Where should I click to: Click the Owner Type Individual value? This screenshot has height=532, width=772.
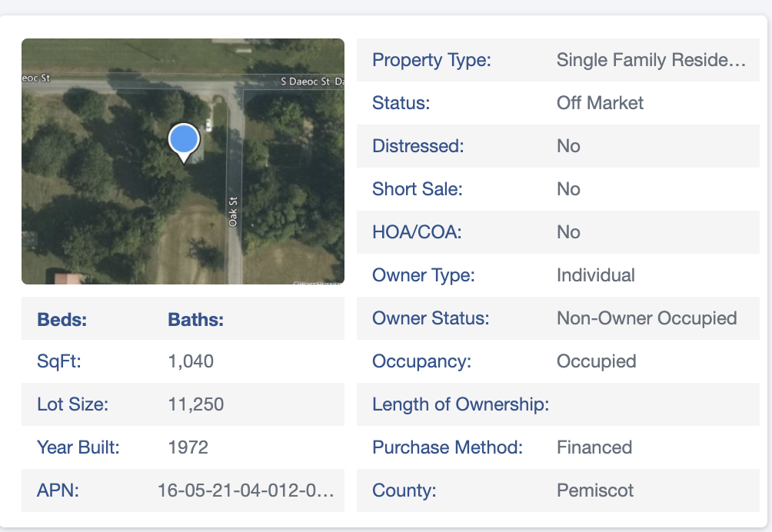595,275
